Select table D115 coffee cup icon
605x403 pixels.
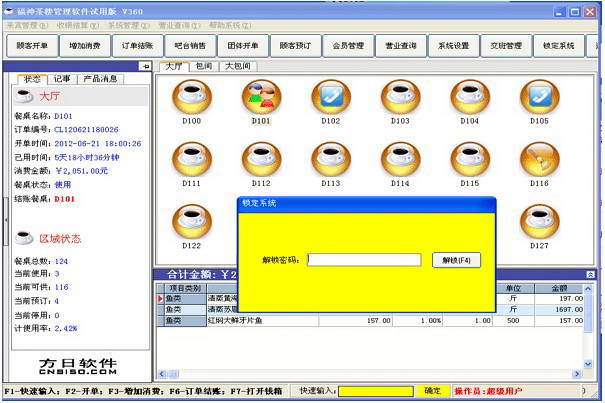pos(470,159)
